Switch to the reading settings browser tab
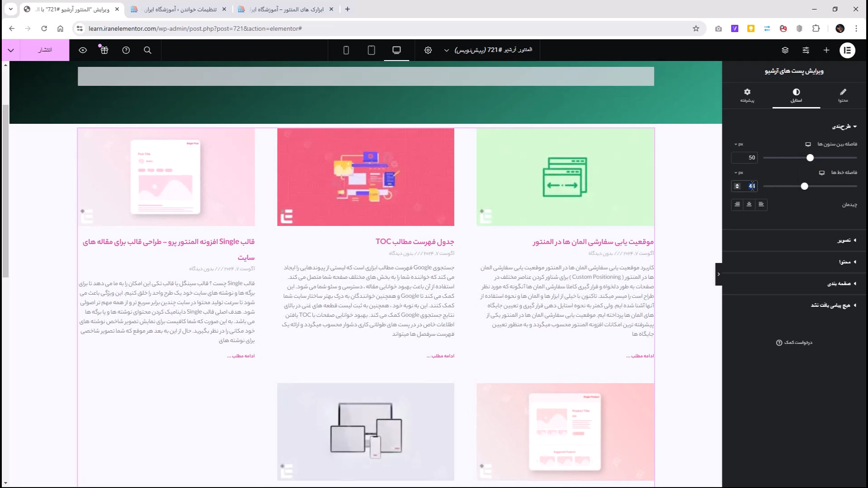 179,9
